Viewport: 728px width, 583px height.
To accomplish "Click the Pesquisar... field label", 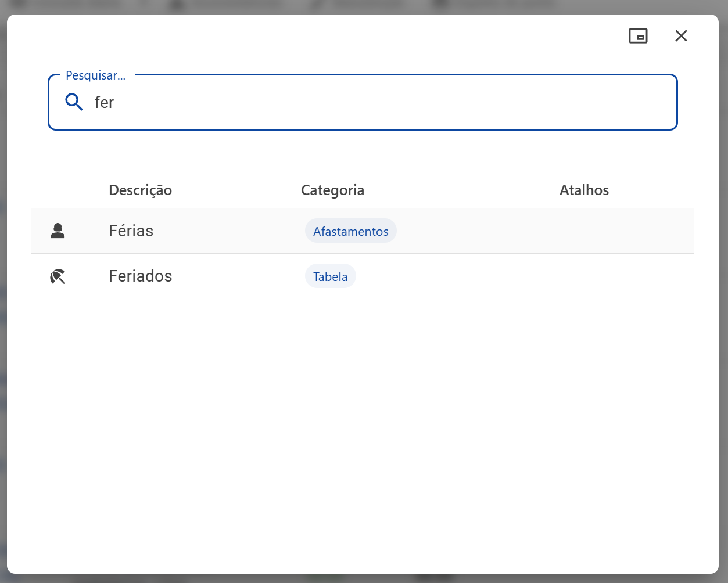I will pos(95,75).
